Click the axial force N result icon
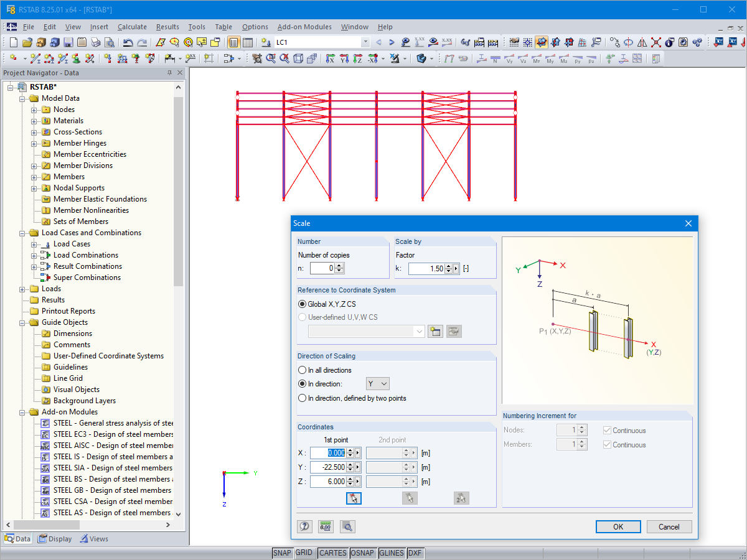 pos(495,58)
